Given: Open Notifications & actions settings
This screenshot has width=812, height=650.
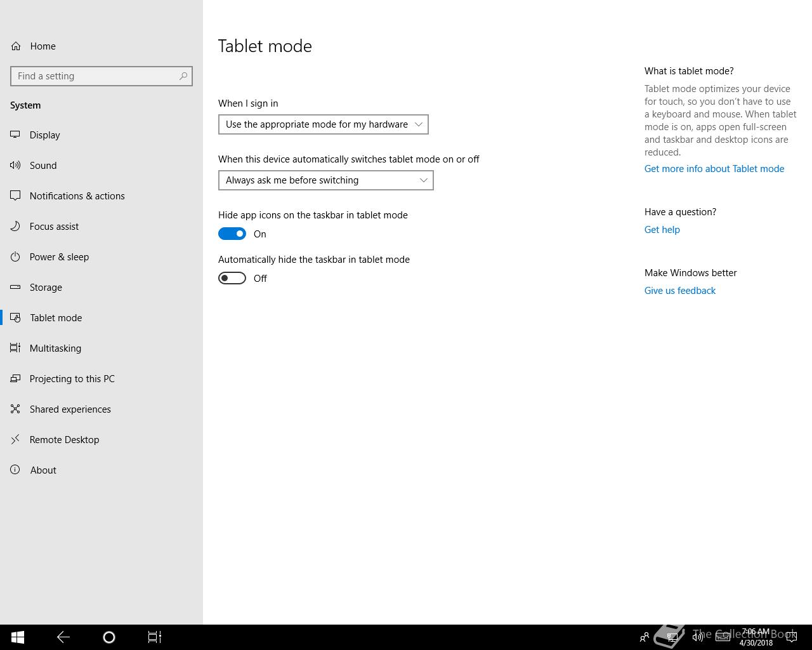Looking at the screenshot, I should coord(101,196).
